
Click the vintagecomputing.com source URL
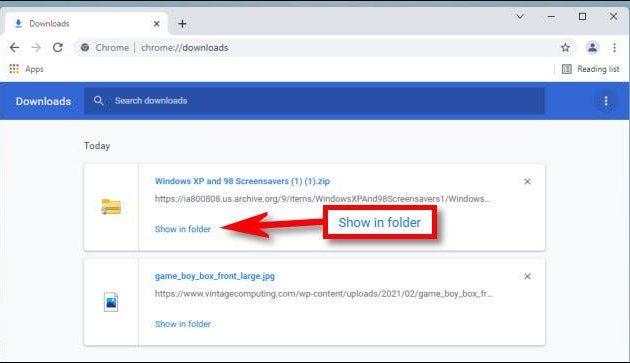point(324,294)
